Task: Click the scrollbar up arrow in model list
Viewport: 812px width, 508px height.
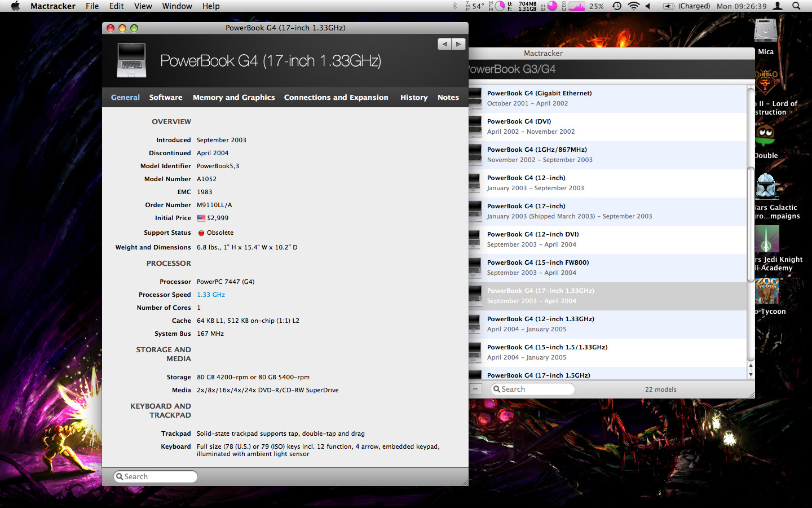Action: click(751, 366)
